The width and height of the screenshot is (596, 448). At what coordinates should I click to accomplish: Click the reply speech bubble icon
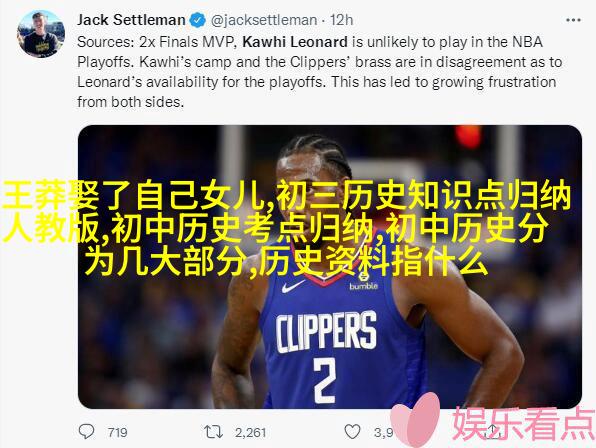pyautogui.click(x=86, y=432)
